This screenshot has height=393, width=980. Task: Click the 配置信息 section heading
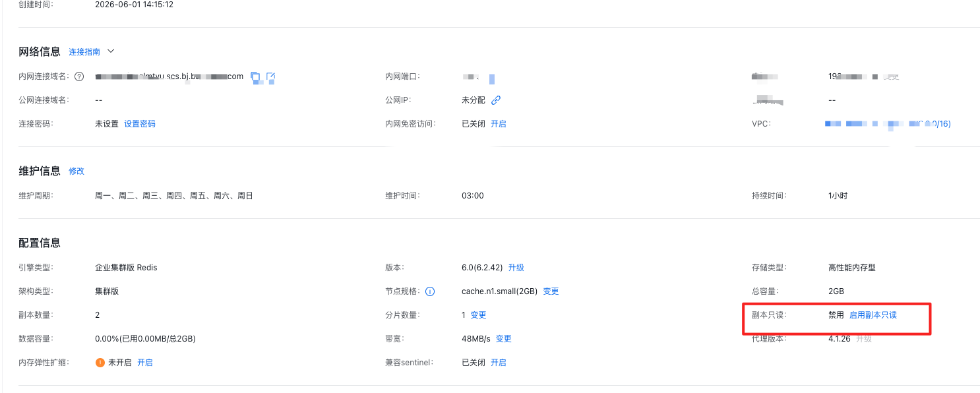(40, 243)
